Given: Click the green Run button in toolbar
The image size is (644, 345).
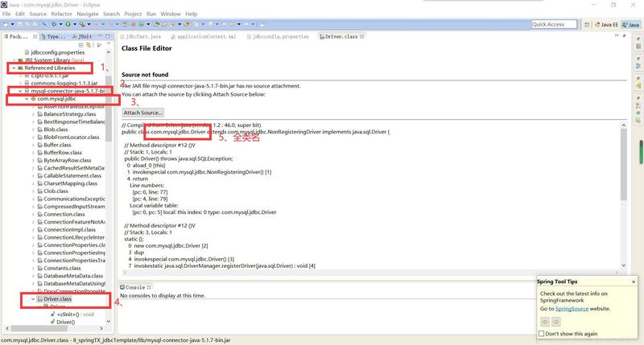Looking at the screenshot, I should tap(68, 24).
